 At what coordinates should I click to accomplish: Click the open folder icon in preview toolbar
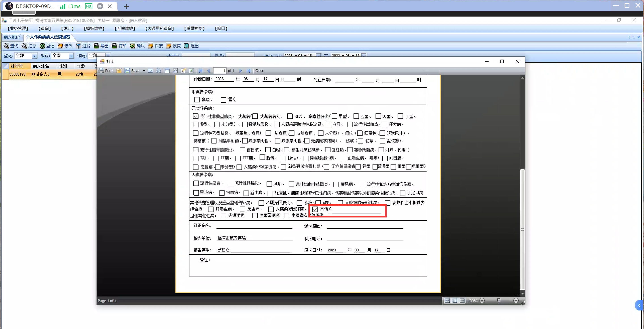(x=119, y=71)
